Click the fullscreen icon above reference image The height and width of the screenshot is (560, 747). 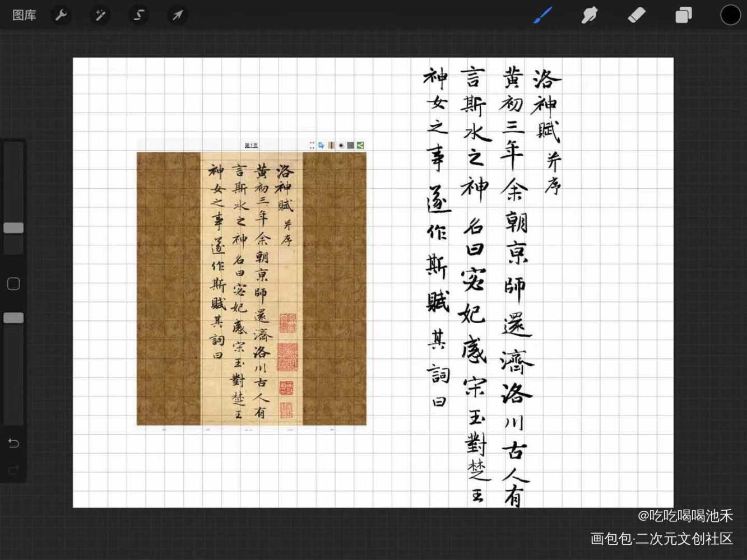pyautogui.click(x=312, y=146)
